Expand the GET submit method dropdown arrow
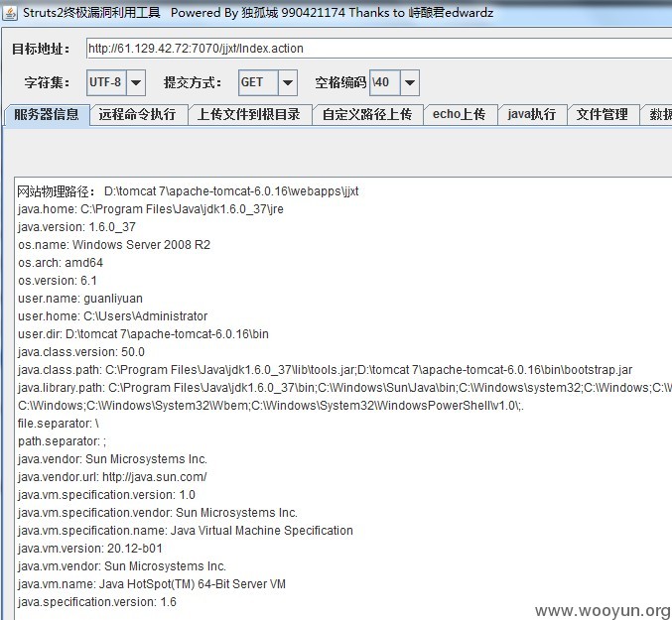Screen dimensions: 672x620 [288, 82]
